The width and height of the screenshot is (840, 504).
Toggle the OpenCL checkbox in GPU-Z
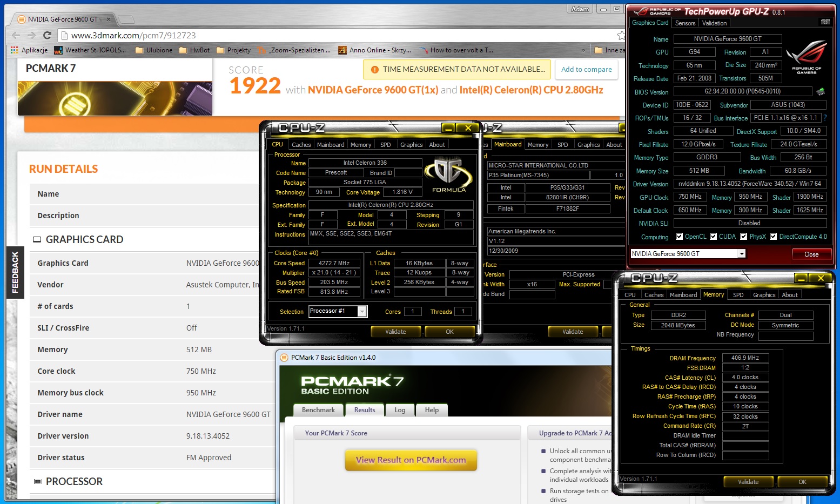680,237
